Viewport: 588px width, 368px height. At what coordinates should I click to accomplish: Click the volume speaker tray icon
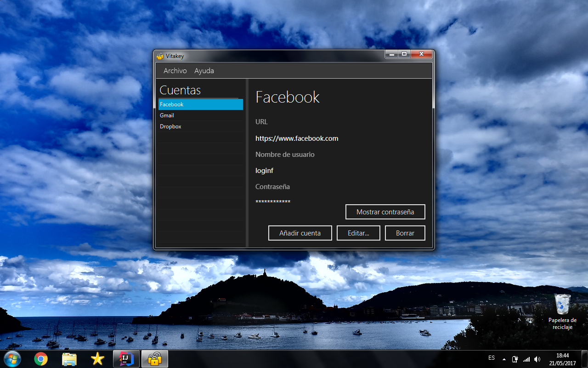pos(537,359)
